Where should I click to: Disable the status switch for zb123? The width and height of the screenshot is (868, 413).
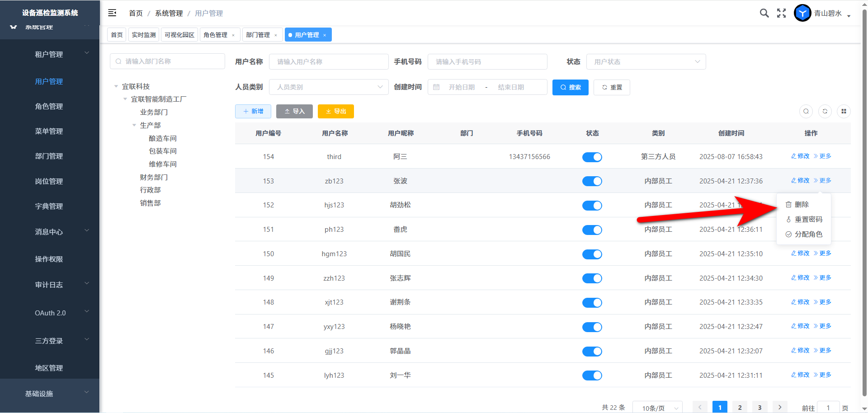pos(592,181)
